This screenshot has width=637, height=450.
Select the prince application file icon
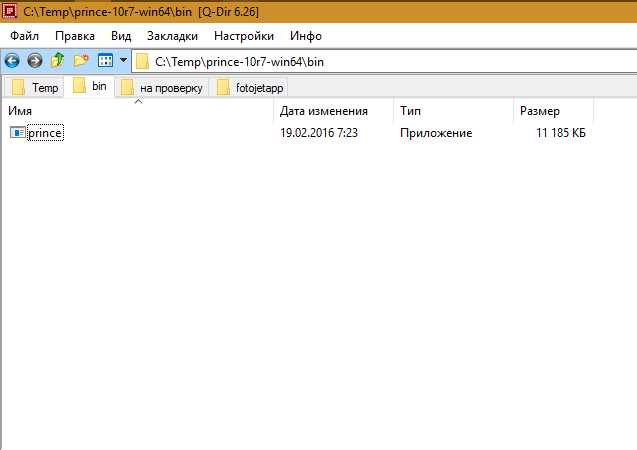pos(17,132)
